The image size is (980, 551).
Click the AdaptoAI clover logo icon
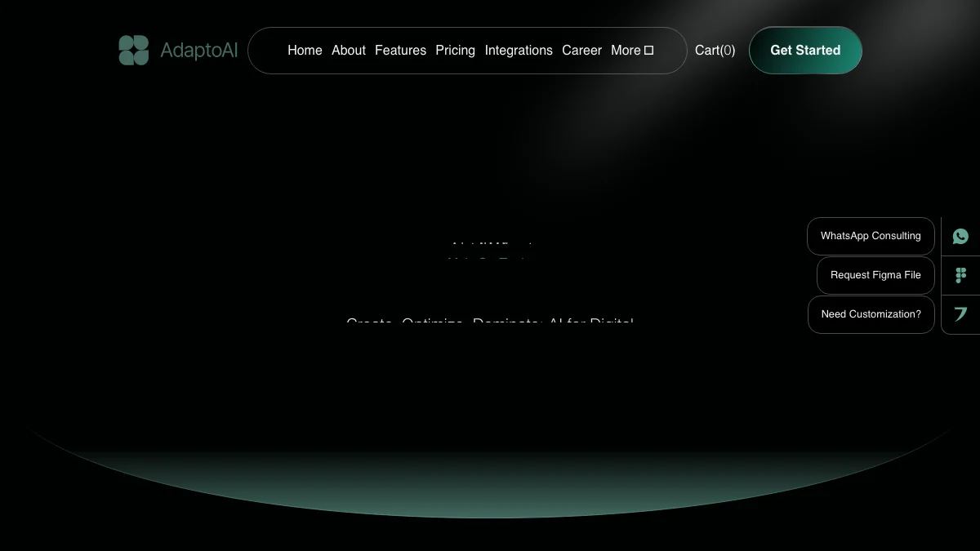(134, 51)
